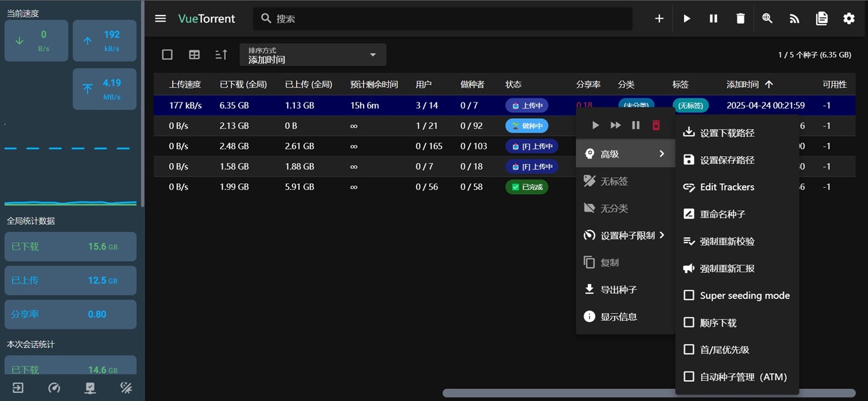Click 强制重新校验 option
This screenshot has height=401, width=868.
726,241
